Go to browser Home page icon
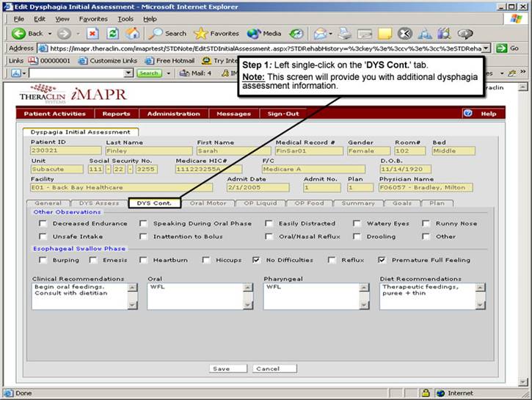532x400 pixels. [x=132, y=33]
